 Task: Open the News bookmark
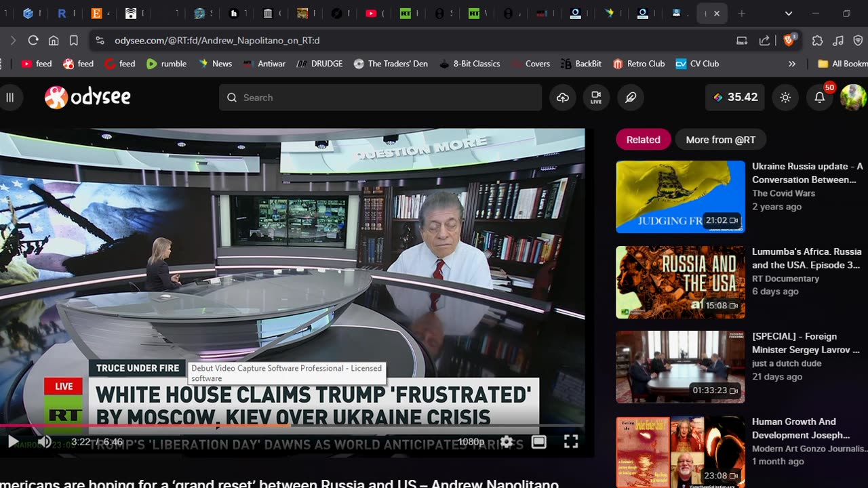click(x=215, y=64)
